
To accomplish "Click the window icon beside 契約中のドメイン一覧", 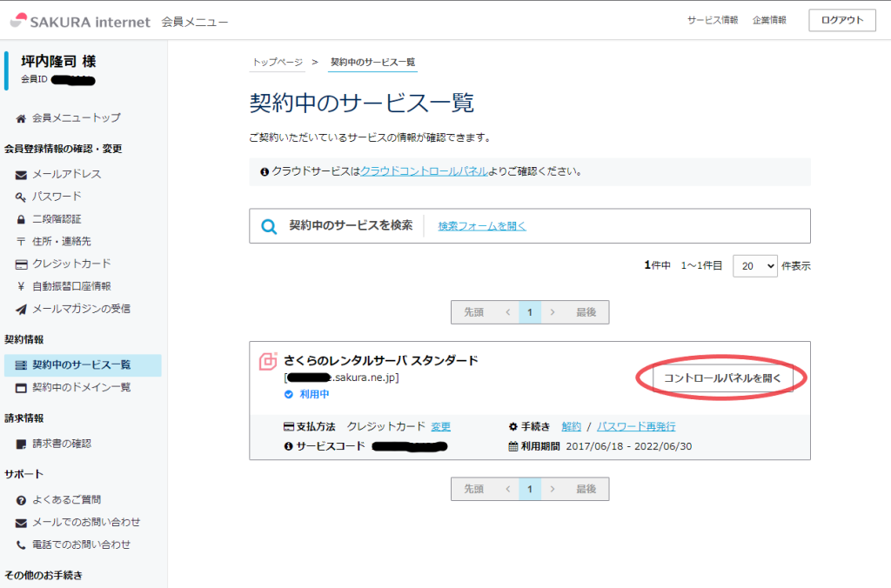I will click(x=21, y=388).
